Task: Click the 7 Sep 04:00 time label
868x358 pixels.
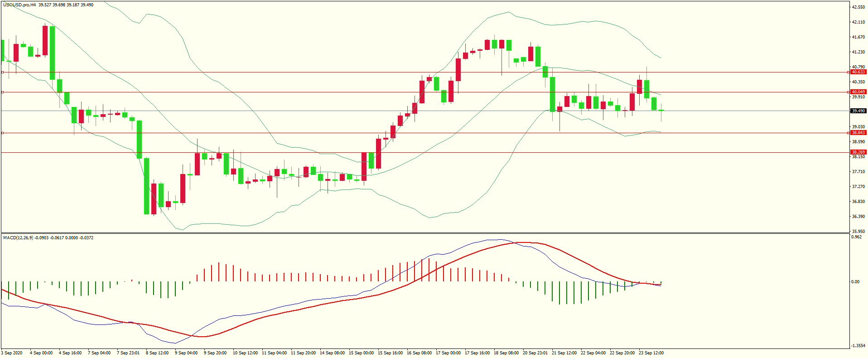Action: point(99,353)
